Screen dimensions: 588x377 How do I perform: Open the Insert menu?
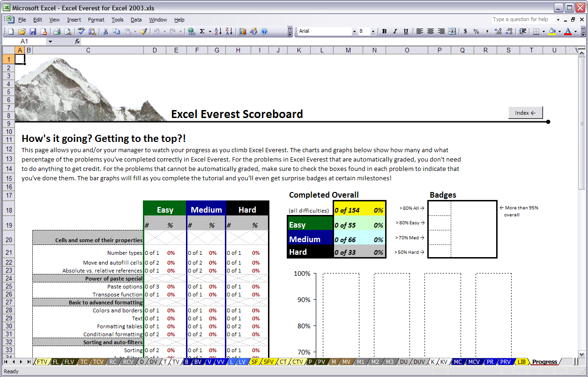pyautogui.click(x=74, y=20)
